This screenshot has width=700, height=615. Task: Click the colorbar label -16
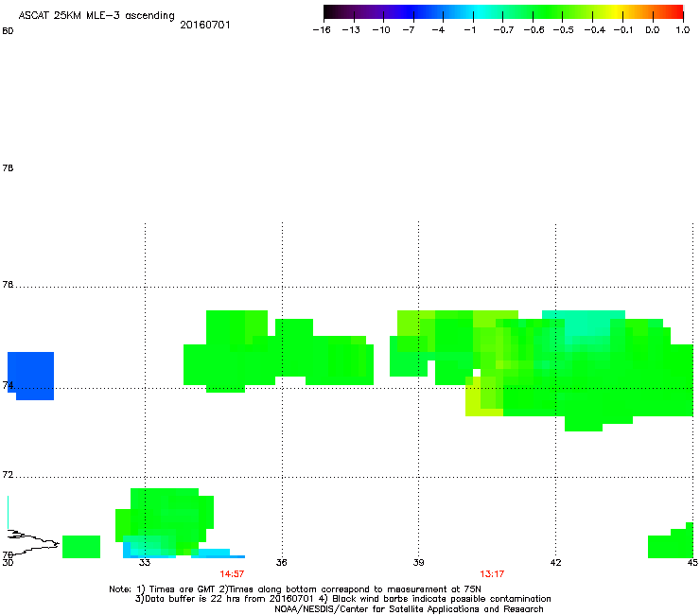322,30
